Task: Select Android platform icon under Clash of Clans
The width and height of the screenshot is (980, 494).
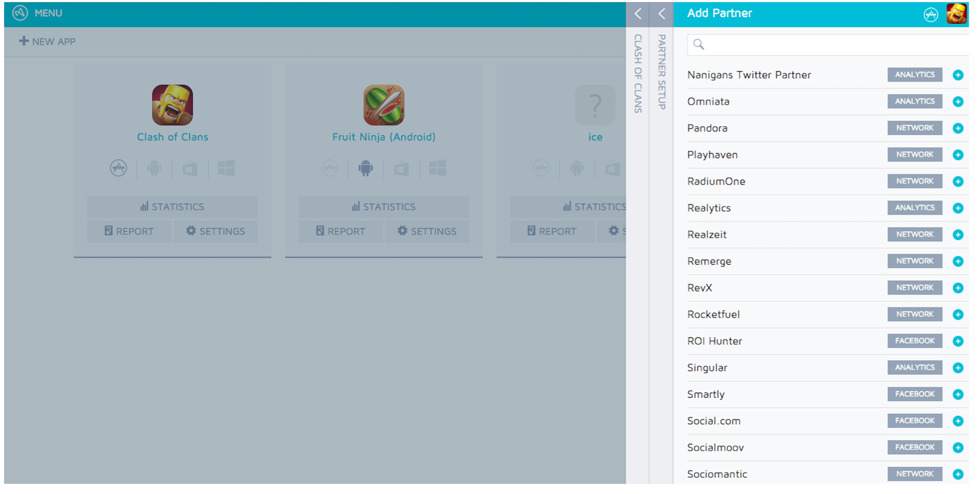Action: point(154,168)
